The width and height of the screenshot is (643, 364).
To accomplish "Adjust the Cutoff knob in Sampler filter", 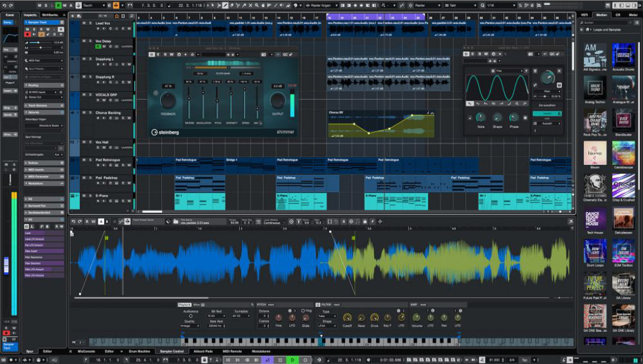I will click(347, 318).
